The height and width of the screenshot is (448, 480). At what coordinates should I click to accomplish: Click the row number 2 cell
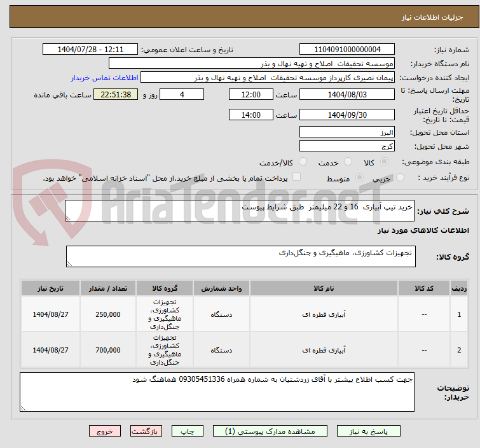pos(459,350)
